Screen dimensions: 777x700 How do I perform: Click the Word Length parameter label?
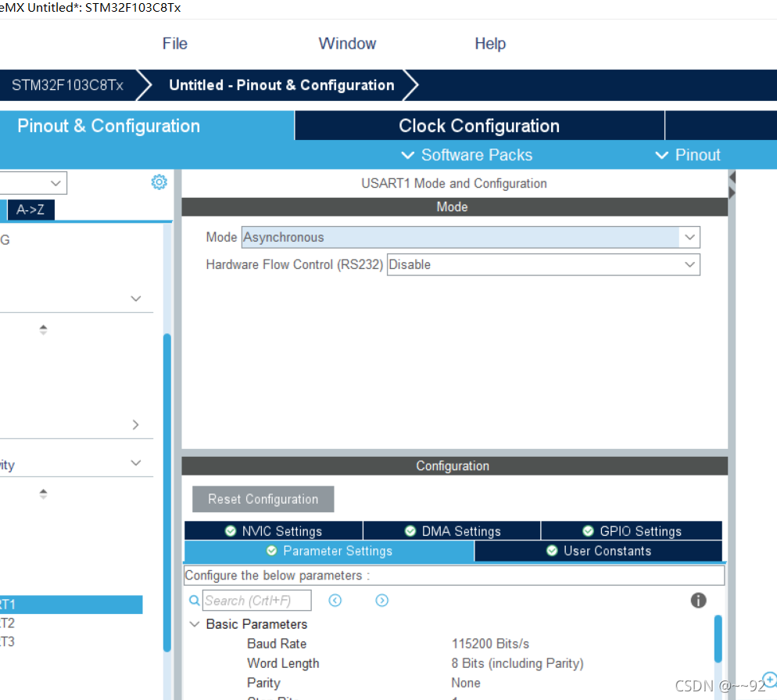tap(283, 663)
